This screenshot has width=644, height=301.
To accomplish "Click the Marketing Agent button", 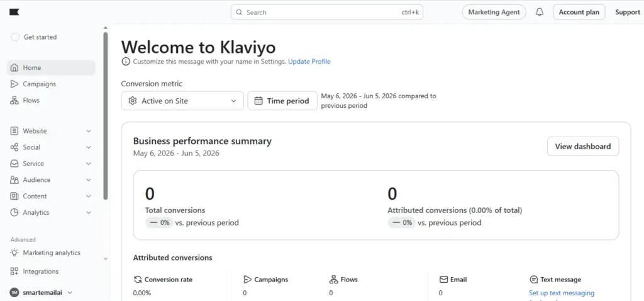I will [494, 13].
